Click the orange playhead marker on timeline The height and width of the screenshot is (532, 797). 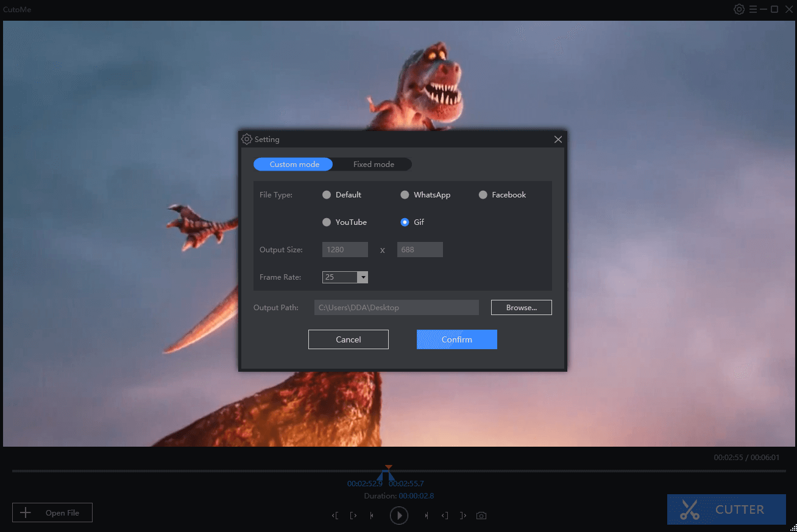click(x=389, y=467)
